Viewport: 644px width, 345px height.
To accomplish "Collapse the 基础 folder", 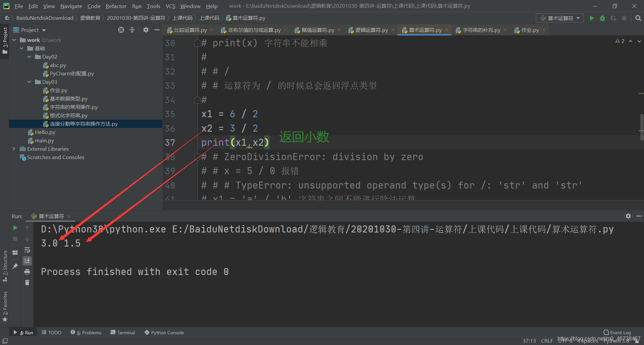I will [21, 49].
